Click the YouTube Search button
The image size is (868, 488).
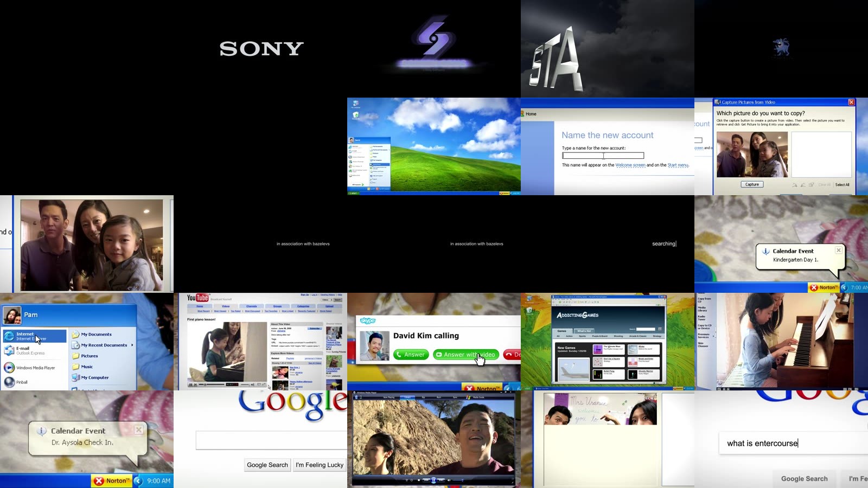[337, 299]
